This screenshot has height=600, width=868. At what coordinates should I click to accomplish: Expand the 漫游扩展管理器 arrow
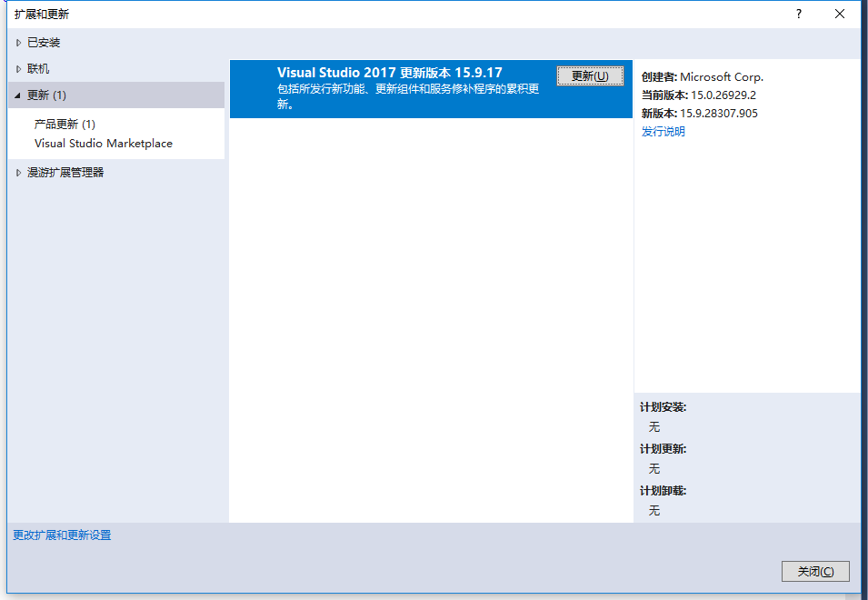18,173
